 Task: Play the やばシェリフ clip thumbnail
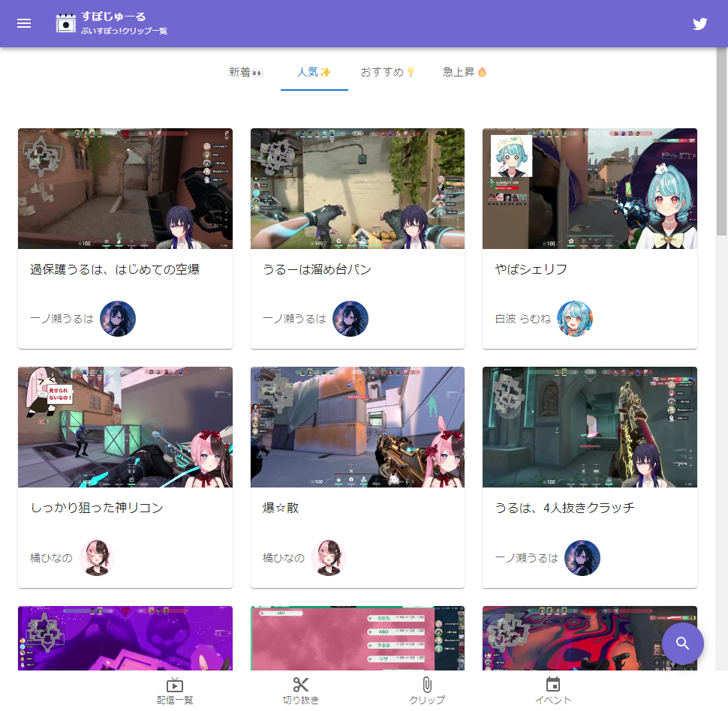[589, 188]
